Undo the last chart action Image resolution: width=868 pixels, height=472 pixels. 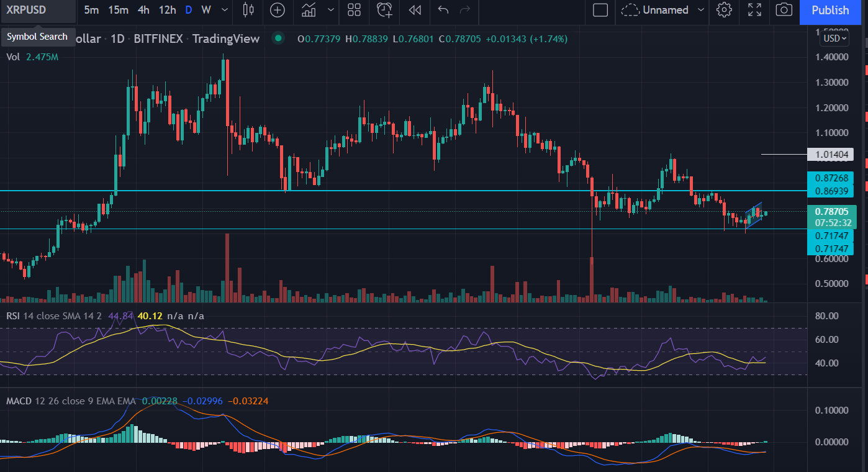point(443,10)
